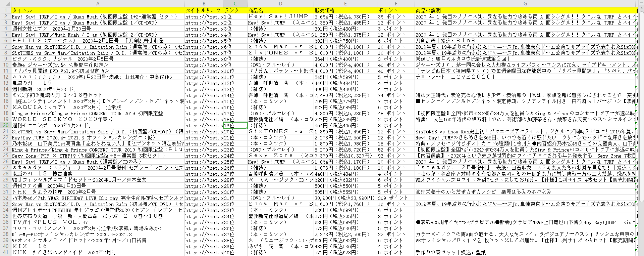This screenshot has height=256, width=644.
Task: Select entire column G via header
Action: coord(525,3)
